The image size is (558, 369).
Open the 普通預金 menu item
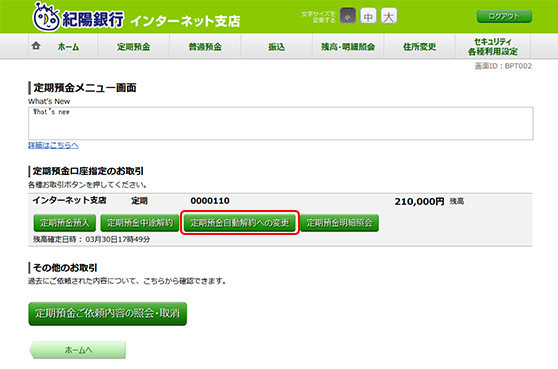click(x=205, y=47)
